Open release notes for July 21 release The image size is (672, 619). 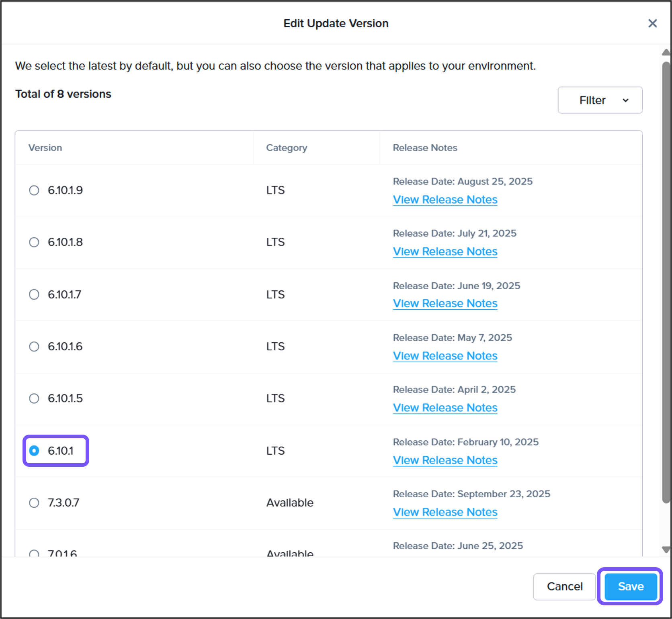tap(445, 251)
